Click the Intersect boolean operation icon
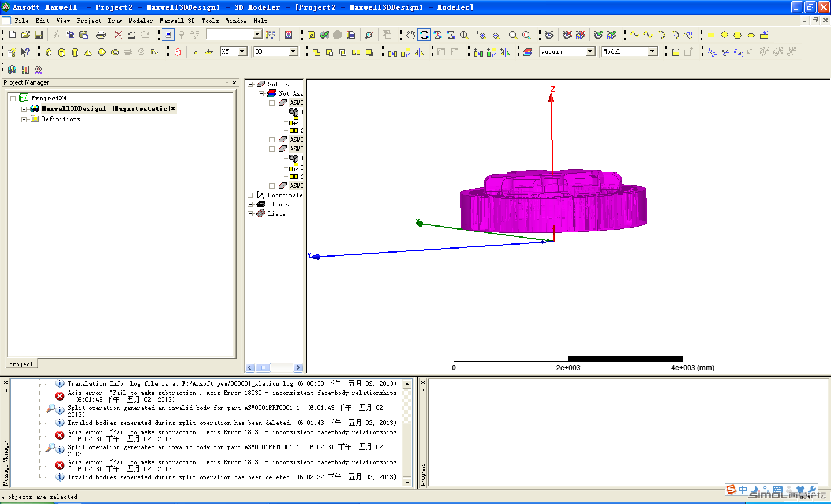Viewport: 831px width, 504px height. (343, 52)
